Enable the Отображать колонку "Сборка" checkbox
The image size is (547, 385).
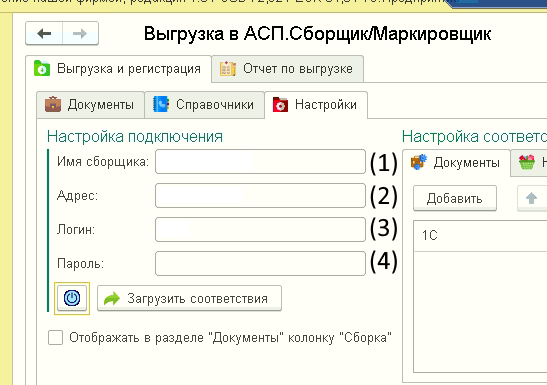coord(55,338)
